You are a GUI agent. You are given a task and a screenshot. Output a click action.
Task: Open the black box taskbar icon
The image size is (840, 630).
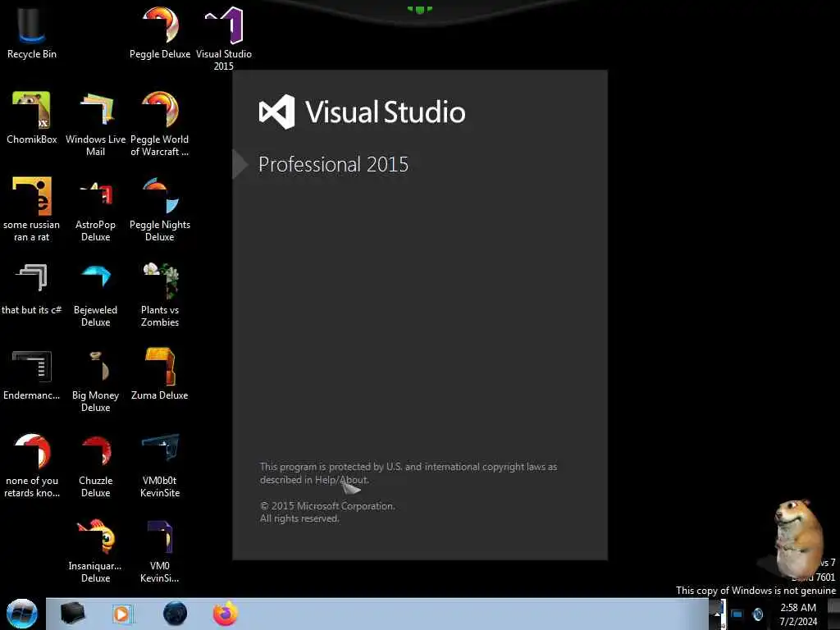pos(73,614)
